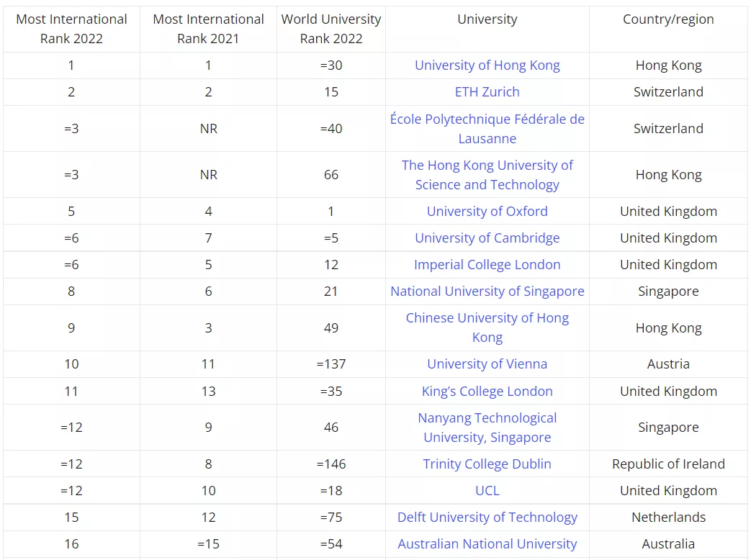The image size is (751, 560).
Task: Open École Polytechnique Fédérale de Lausanne link
Action: (487, 129)
